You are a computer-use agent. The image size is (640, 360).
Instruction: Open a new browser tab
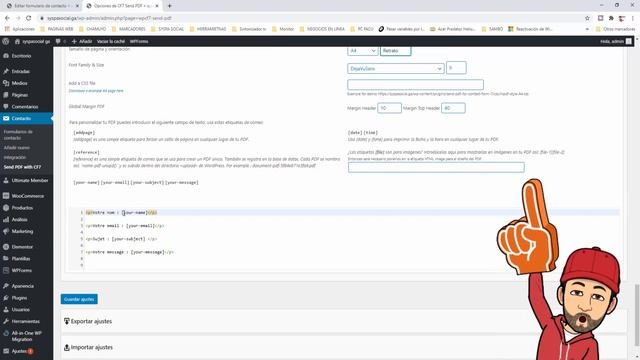(169, 6)
